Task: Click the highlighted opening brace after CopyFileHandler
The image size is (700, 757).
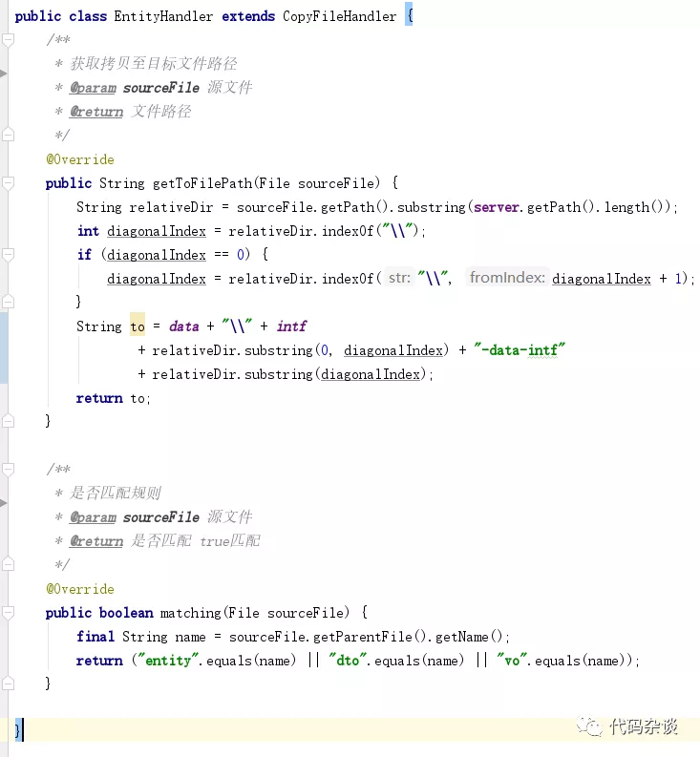Action: tap(409, 15)
